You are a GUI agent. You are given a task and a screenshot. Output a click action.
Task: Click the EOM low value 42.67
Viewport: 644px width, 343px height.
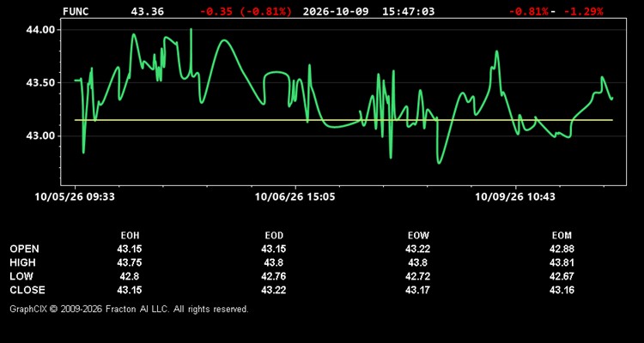tap(562, 276)
